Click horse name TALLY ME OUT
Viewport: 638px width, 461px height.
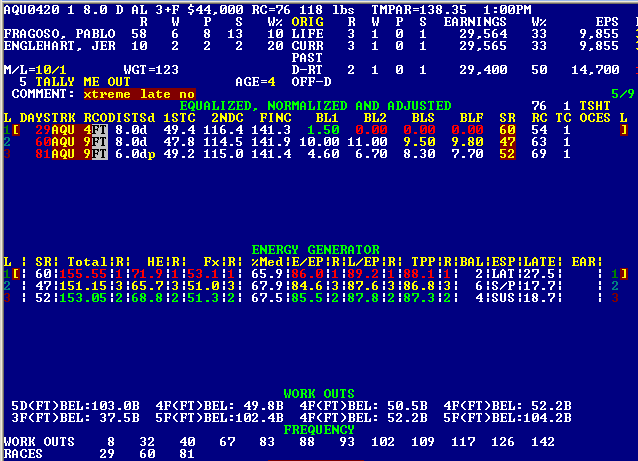pos(83,82)
